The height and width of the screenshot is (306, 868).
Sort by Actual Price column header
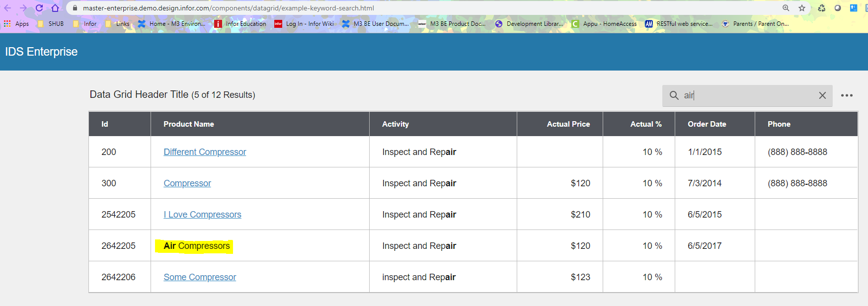560,124
